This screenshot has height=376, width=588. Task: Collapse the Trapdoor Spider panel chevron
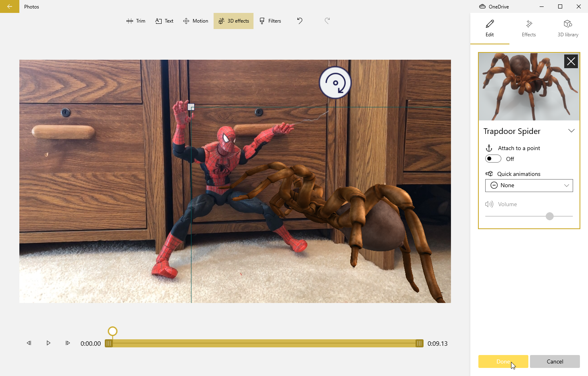click(571, 131)
